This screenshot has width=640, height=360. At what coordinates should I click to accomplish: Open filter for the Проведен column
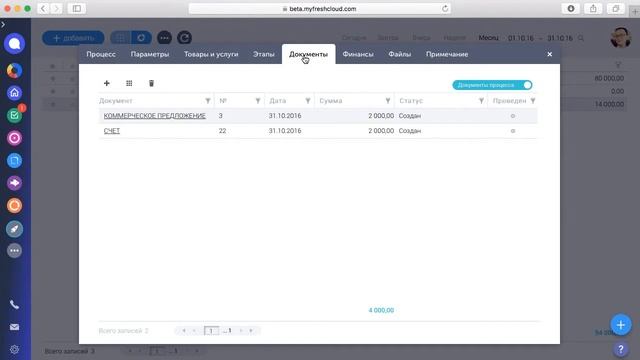533,101
